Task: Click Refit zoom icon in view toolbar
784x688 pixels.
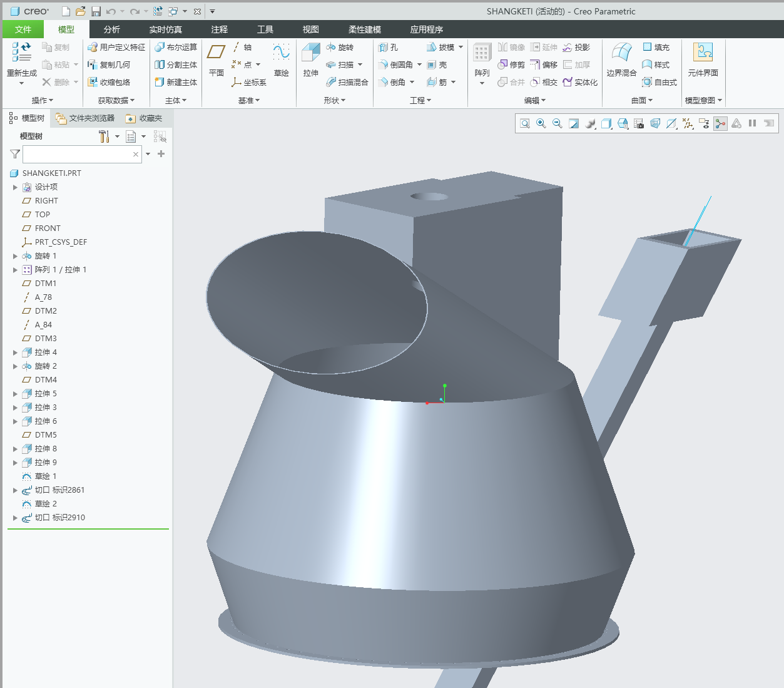Action: click(x=525, y=124)
